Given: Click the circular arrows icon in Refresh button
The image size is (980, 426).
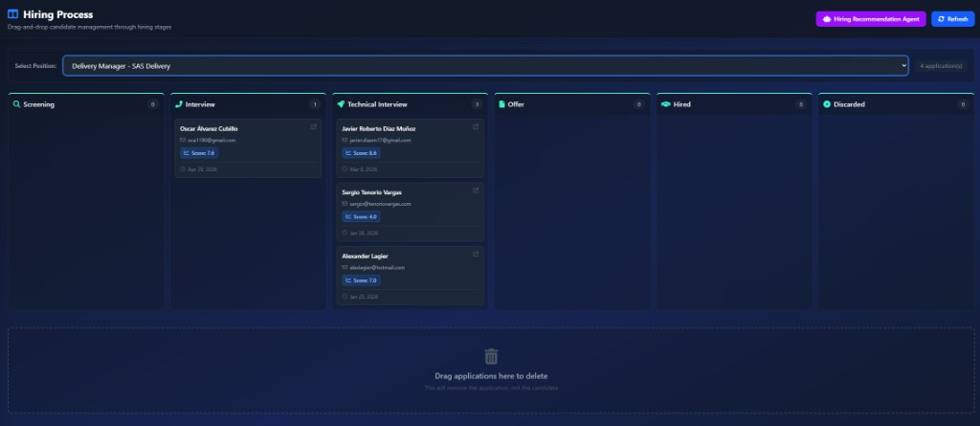Looking at the screenshot, I should [x=942, y=19].
